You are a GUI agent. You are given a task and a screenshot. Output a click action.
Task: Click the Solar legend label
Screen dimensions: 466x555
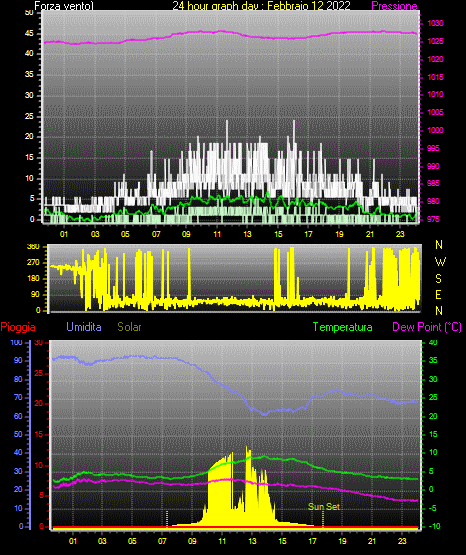[x=129, y=327]
